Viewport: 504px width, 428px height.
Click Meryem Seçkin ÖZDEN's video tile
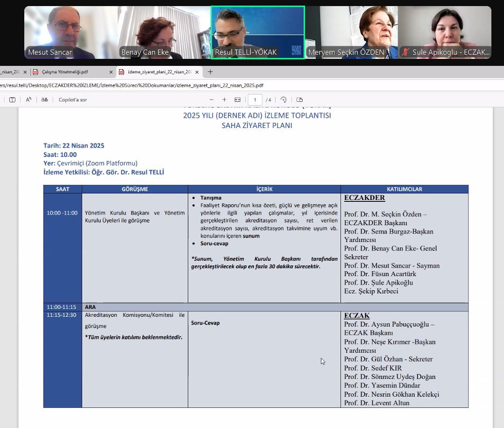point(351,32)
